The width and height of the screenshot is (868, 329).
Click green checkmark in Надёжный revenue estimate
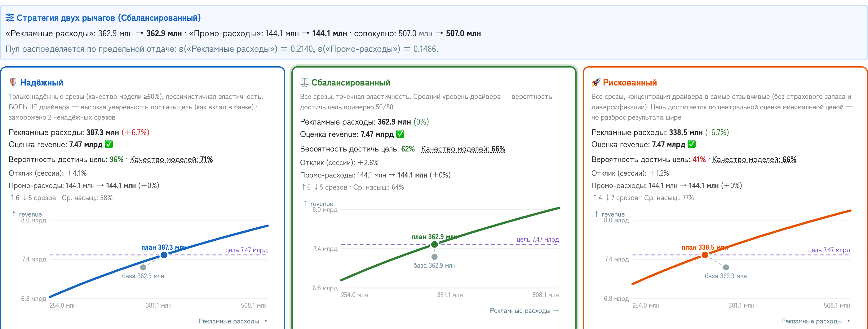tap(109, 144)
